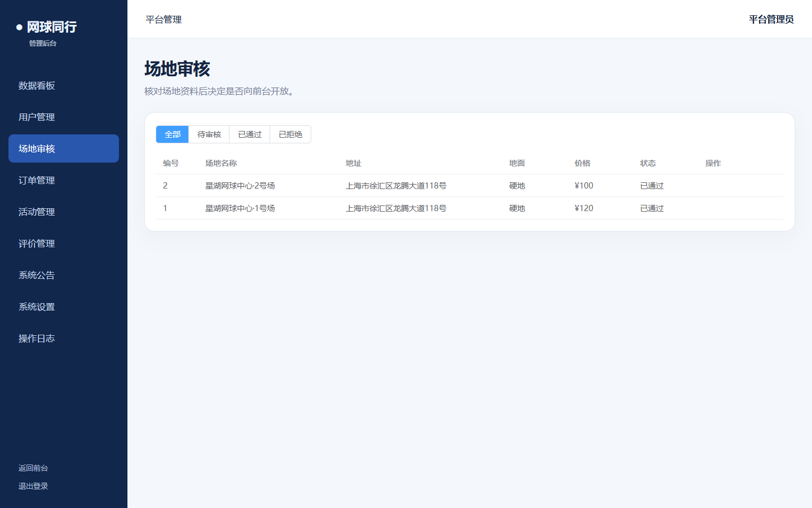The height and width of the screenshot is (508, 812).
Task: Open 评价管理 in the sidebar
Action: pyautogui.click(x=64, y=243)
